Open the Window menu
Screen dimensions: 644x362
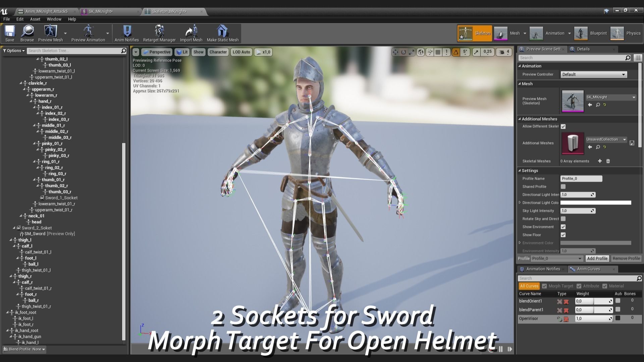point(54,19)
